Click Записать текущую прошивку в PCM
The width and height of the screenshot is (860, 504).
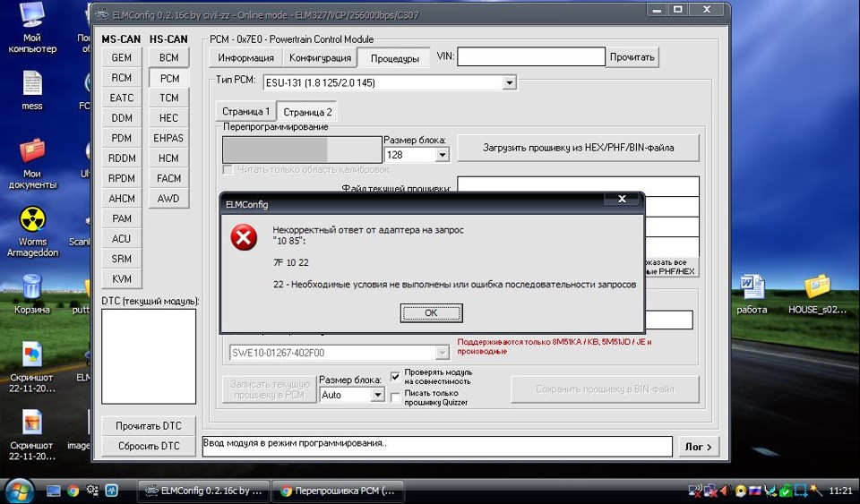pos(270,389)
